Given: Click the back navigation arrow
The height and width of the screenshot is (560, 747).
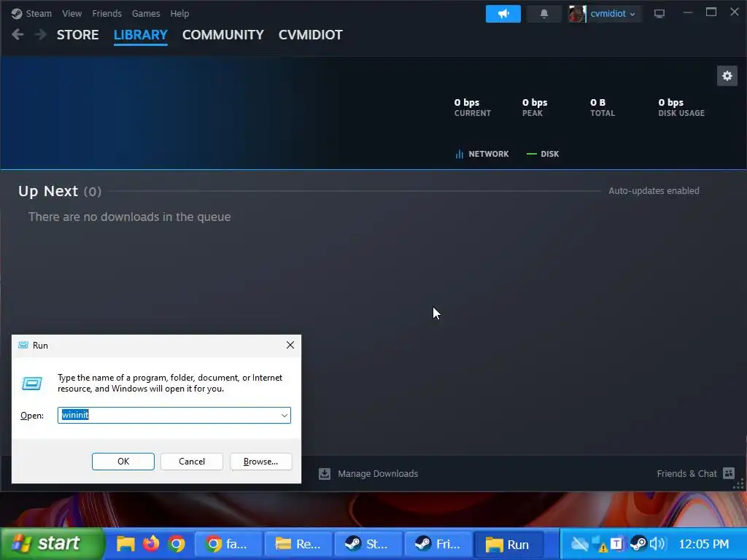Looking at the screenshot, I should pyautogui.click(x=18, y=34).
